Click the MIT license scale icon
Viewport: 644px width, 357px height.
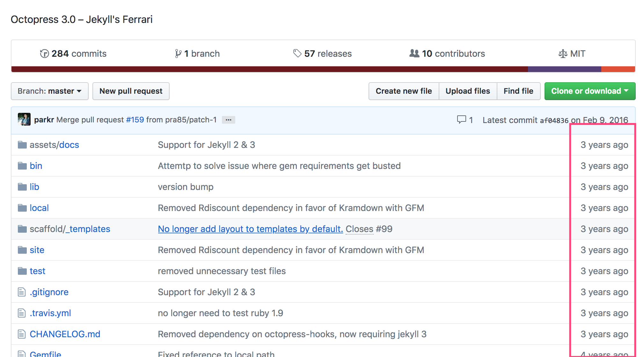[563, 54]
